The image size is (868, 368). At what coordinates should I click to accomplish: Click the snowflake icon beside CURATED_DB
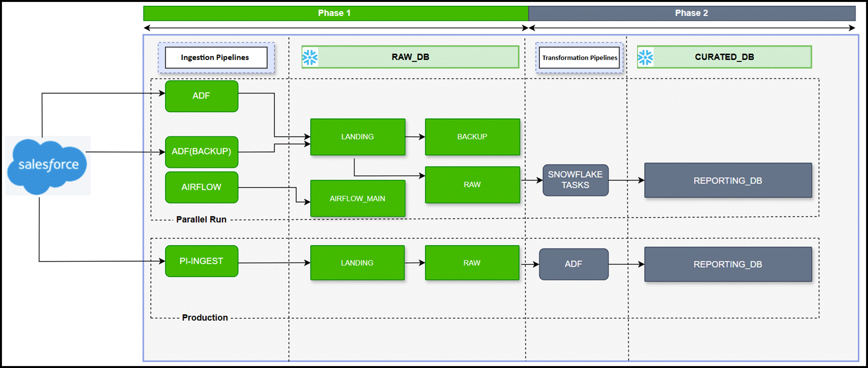645,57
